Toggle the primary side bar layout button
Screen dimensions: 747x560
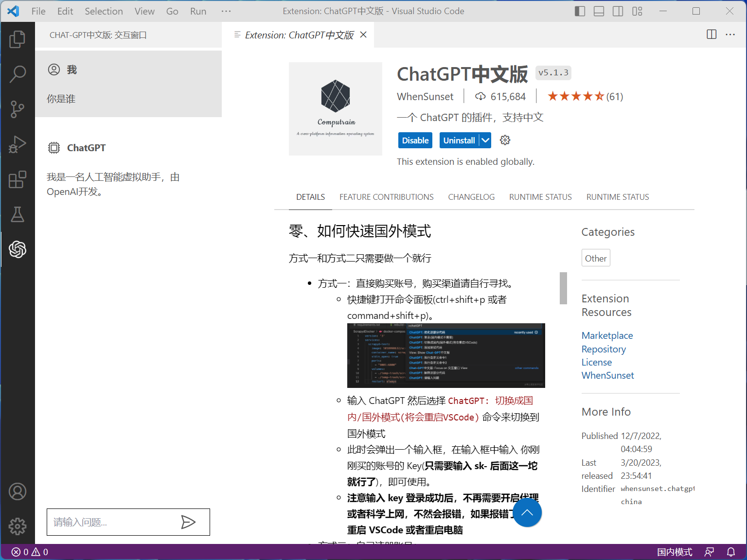[580, 11]
